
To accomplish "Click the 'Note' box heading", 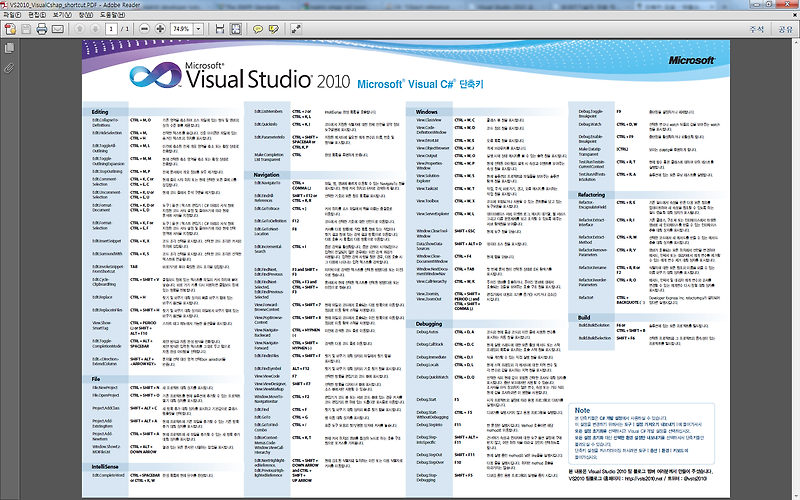I will pos(582,410).
